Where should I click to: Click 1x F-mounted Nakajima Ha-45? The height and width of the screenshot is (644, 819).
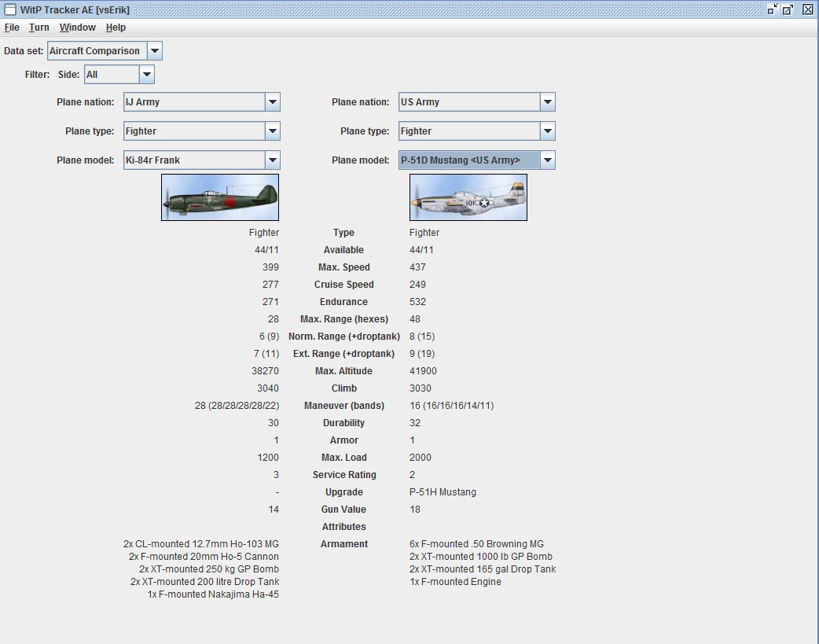(x=213, y=594)
